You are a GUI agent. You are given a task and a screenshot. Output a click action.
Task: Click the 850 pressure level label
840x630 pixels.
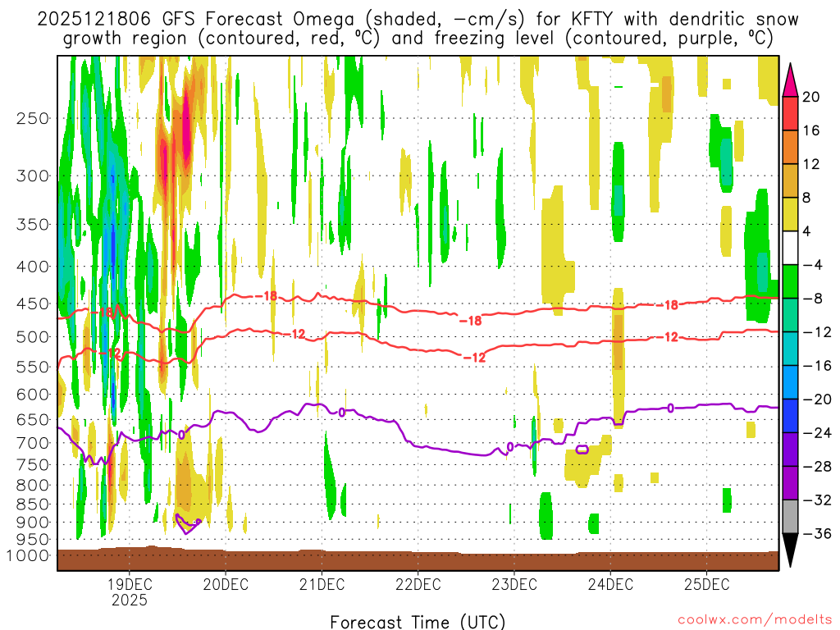point(33,504)
